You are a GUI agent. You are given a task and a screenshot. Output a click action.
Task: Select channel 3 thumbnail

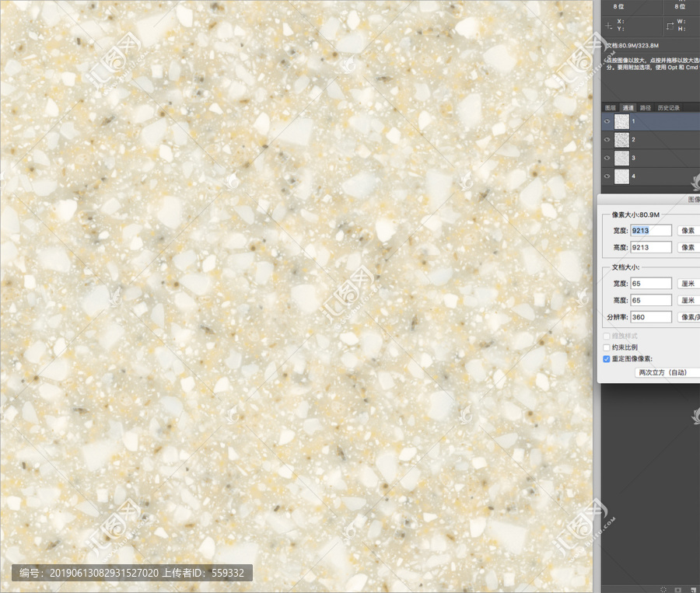621,158
